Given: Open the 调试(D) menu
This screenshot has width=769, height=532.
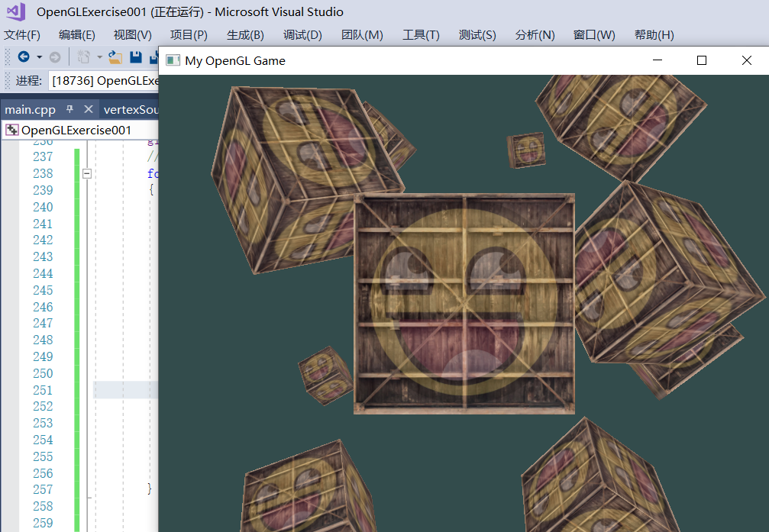Looking at the screenshot, I should click(x=302, y=35).
